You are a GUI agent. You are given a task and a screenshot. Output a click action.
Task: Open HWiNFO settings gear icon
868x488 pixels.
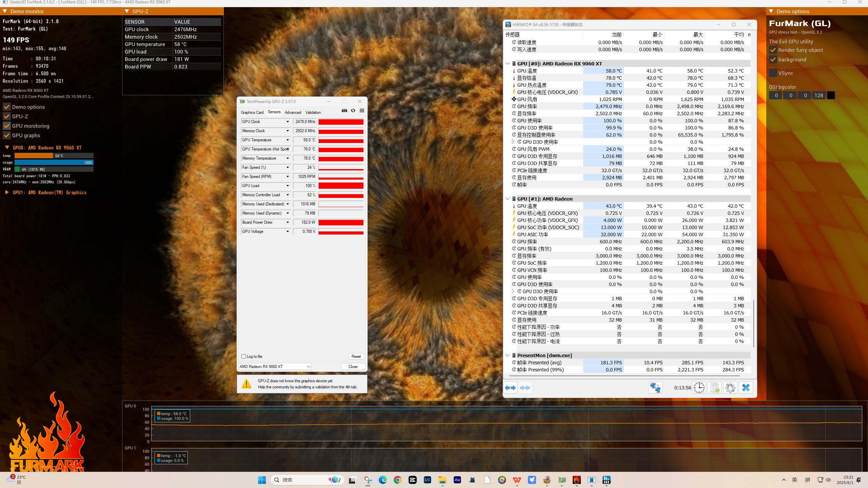[730, 388]
